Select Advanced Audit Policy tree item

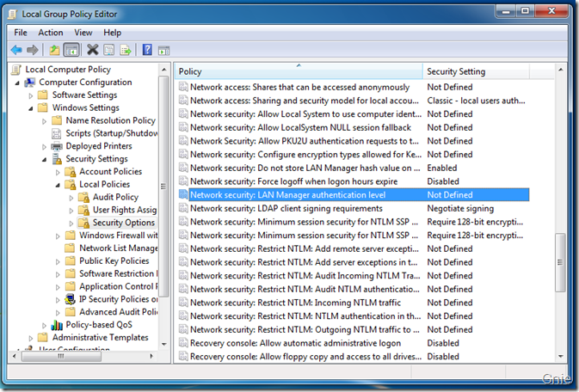(x=118, y=312)
